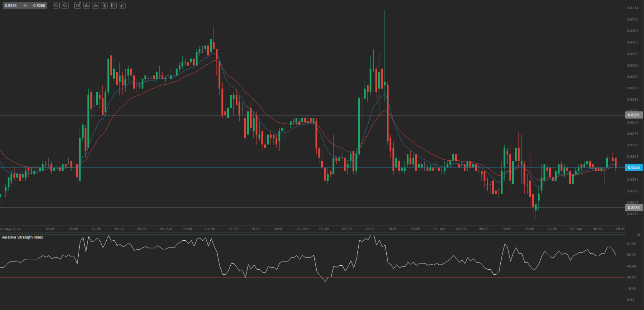Select the eraser tool icon
This screenshot has height=310, width=644.
[x=122, y=5]
